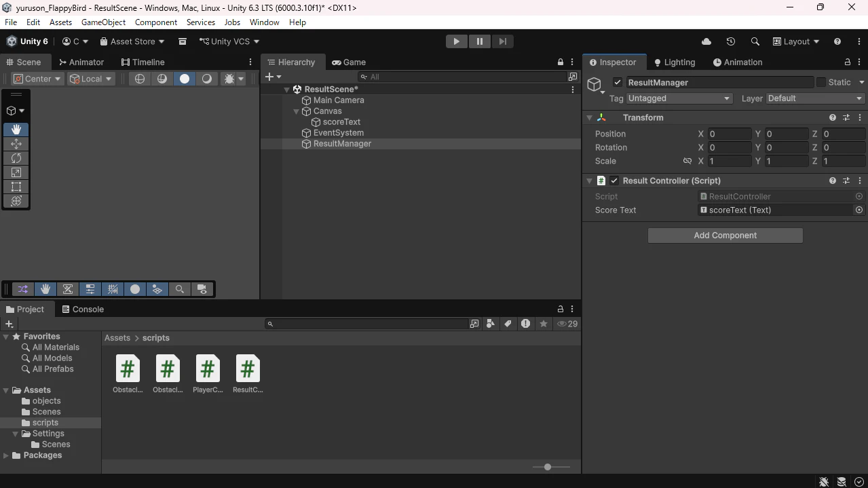Screen dimensions: 868x488
Task: Click the Add Component button
Action: pyautogui.click(x=725, y=236)
